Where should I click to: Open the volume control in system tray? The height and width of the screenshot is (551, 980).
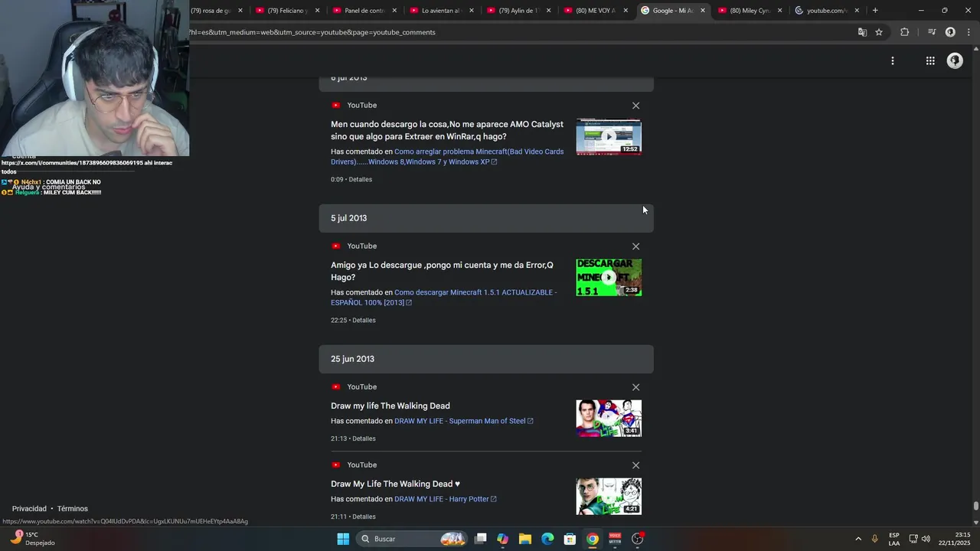[926, 539]
